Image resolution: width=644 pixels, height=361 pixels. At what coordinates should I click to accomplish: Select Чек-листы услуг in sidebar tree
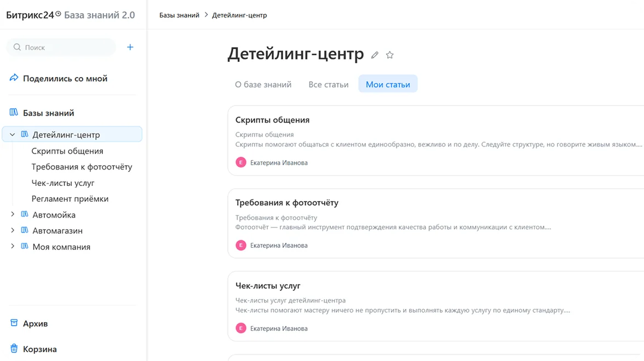(x=63, y=183)
